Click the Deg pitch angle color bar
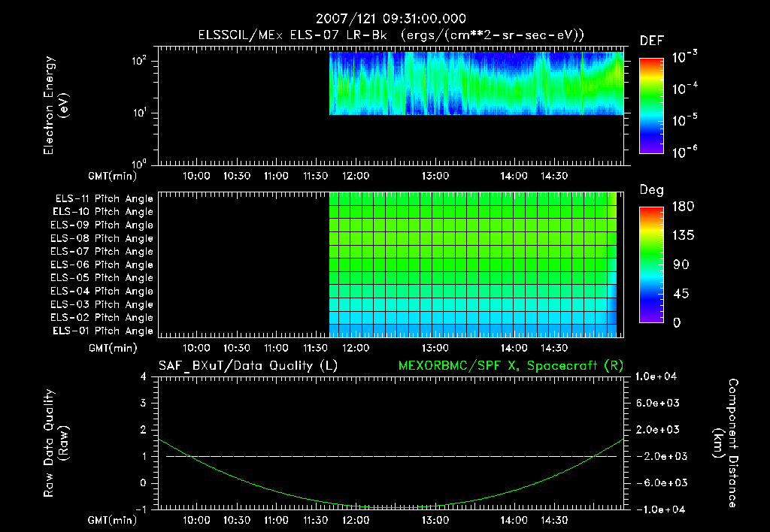This screenshot has width=770, height=532. [x=651, y=264]
